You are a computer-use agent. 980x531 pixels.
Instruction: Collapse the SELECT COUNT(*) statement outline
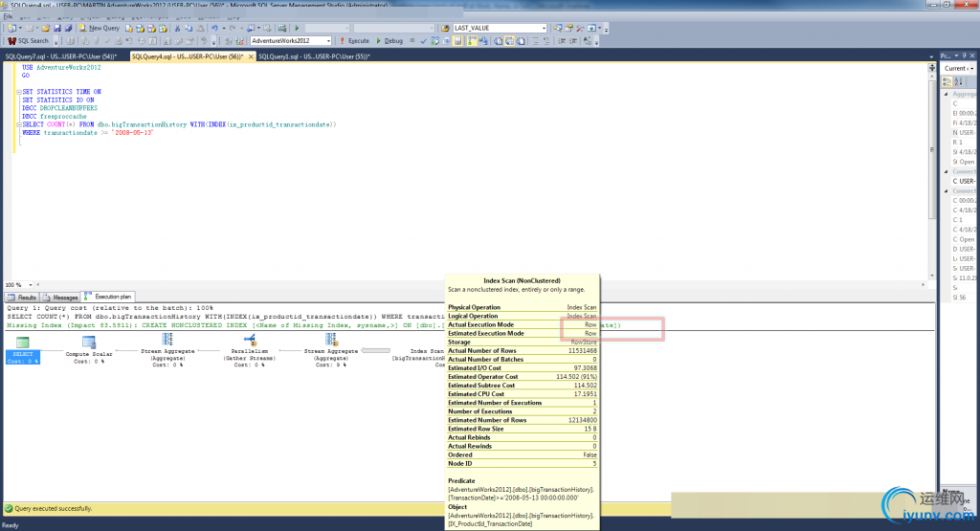click(19, 125)
